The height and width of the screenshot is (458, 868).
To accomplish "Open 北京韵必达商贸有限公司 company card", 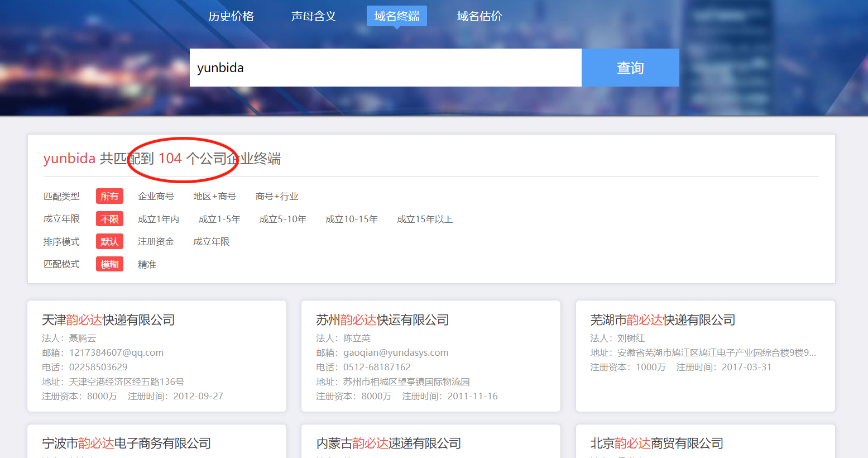I will (656, 443).
